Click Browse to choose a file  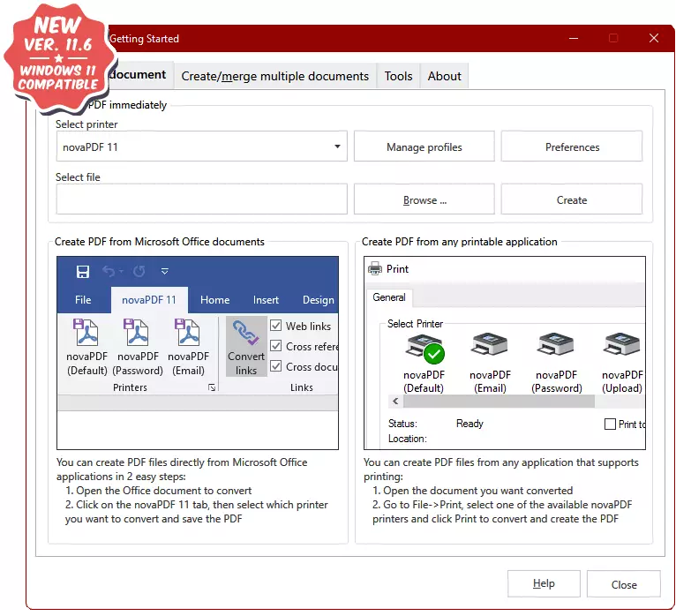click(x=424, y=200)
